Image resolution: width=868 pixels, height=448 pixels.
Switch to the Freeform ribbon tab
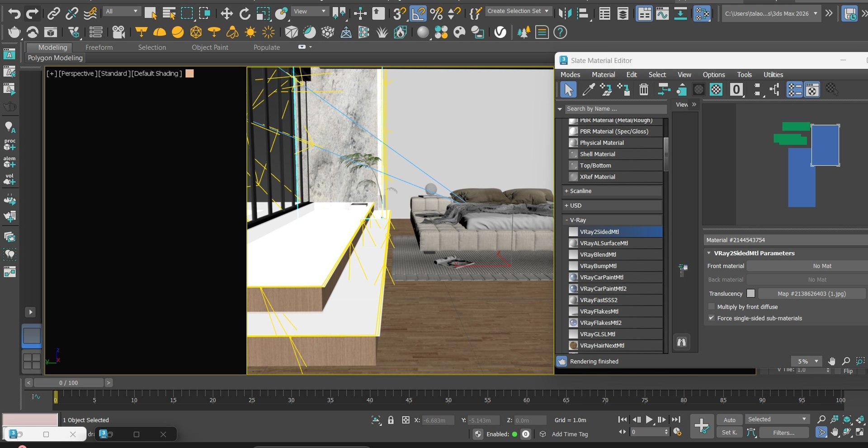99,47
